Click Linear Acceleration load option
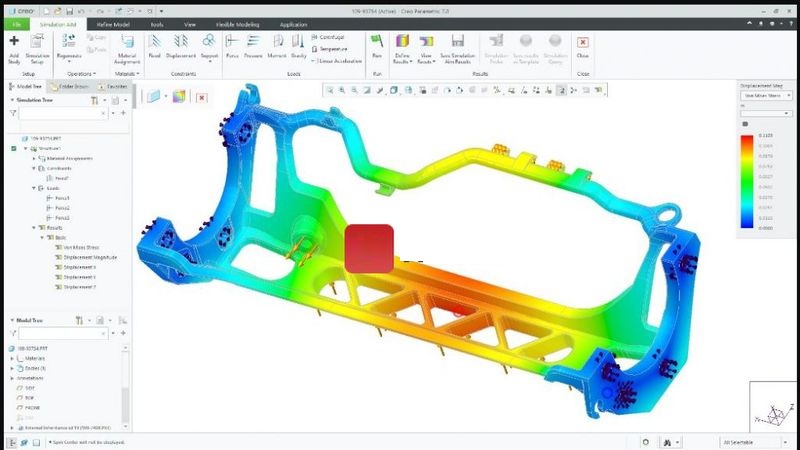800x450 pixels. (336, 61)
